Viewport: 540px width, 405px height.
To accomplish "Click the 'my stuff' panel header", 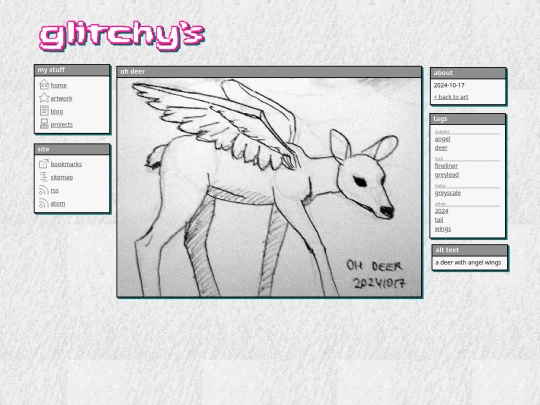I will click(72, 70).
